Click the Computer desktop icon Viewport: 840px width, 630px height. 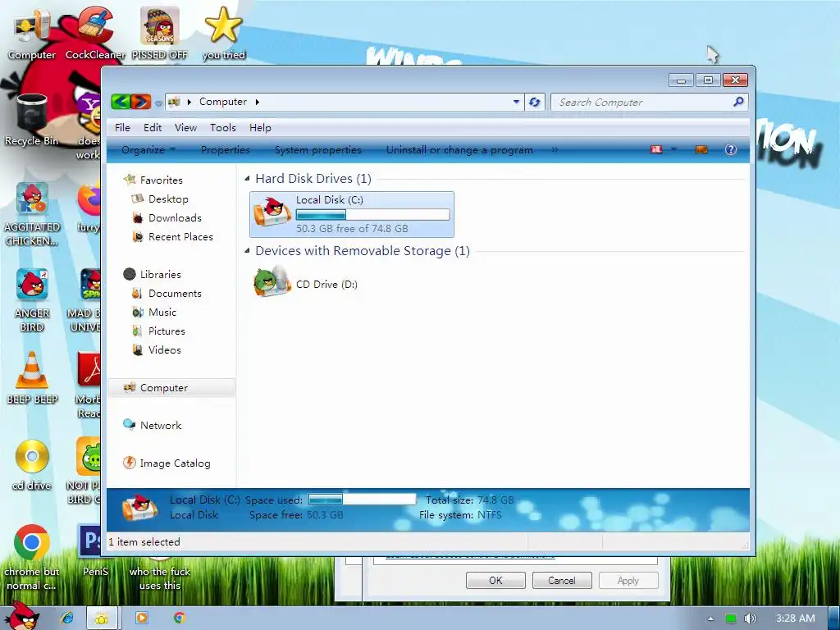(x=32, y=34)
